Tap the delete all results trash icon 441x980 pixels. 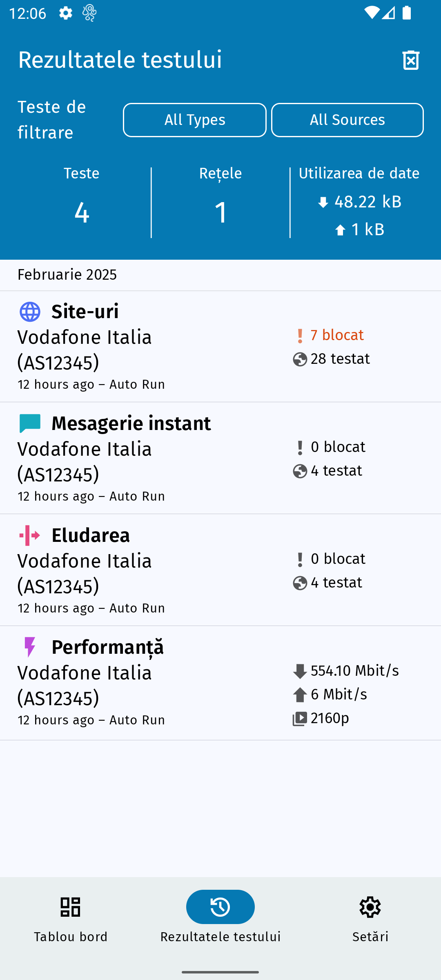click(x=411, y=60)
